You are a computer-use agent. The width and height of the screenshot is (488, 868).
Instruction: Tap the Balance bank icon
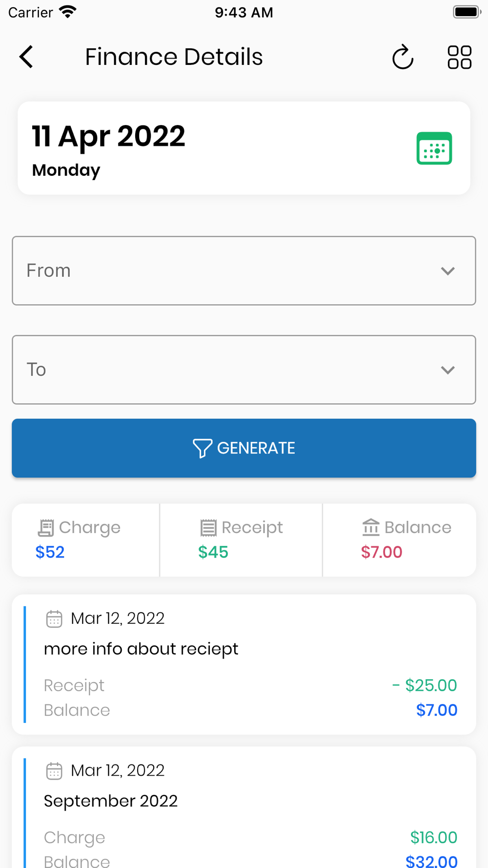371,527
